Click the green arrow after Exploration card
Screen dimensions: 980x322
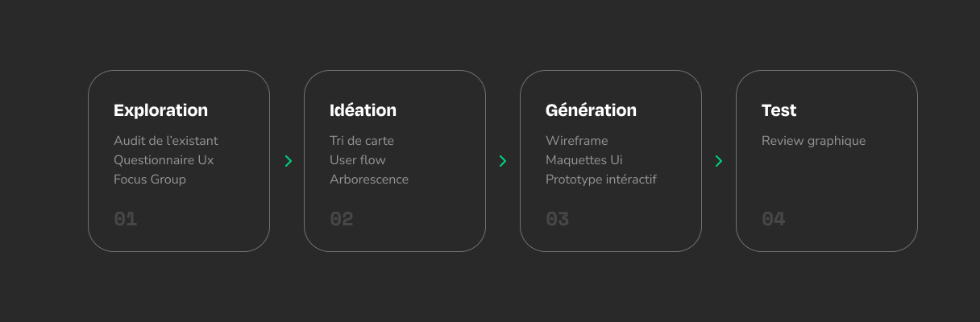[288, 161]
